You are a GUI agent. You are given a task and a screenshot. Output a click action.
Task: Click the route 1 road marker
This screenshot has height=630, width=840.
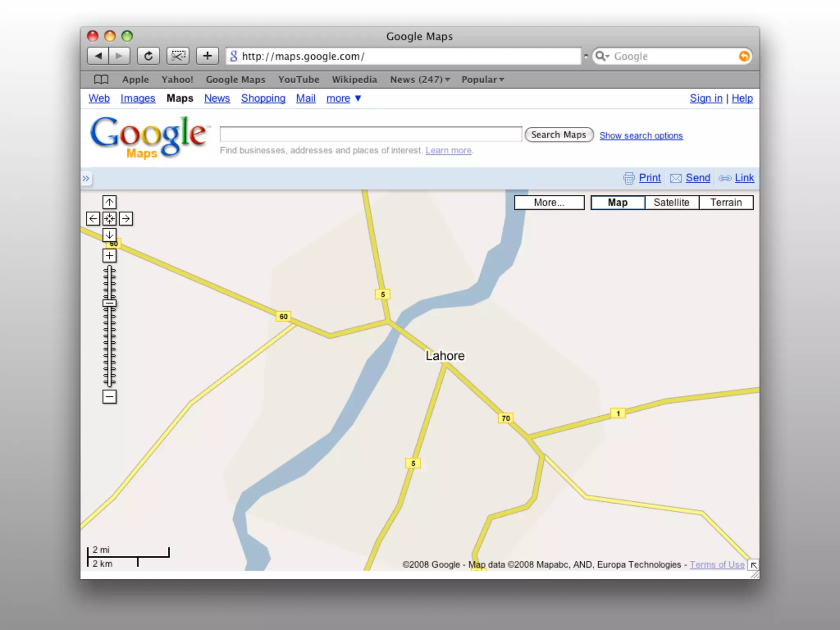[618, 413]
